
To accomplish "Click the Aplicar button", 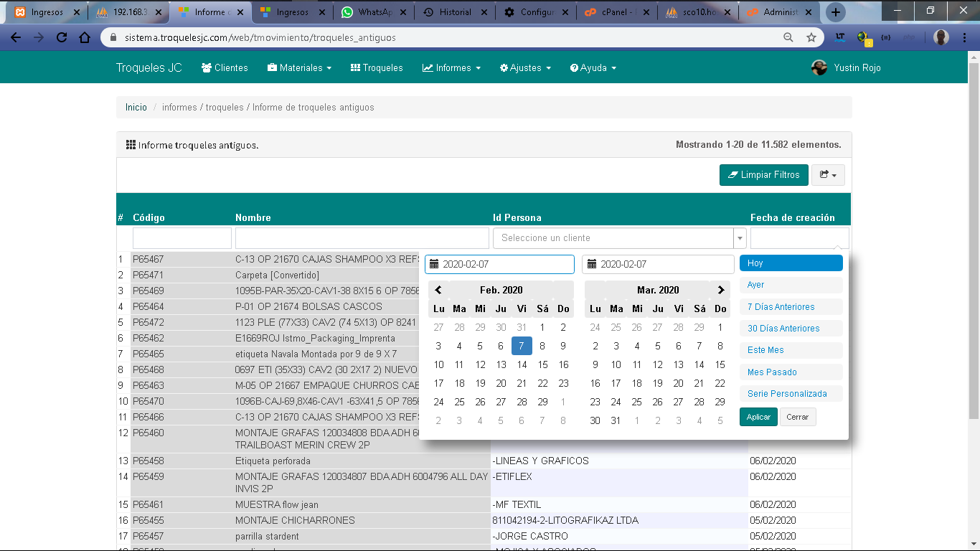I will tap(758, 417).
